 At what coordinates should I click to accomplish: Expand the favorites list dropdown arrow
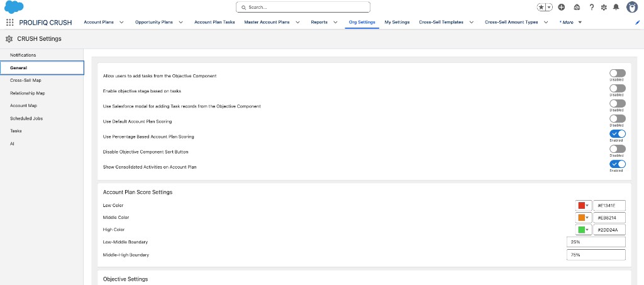(549, 8)
